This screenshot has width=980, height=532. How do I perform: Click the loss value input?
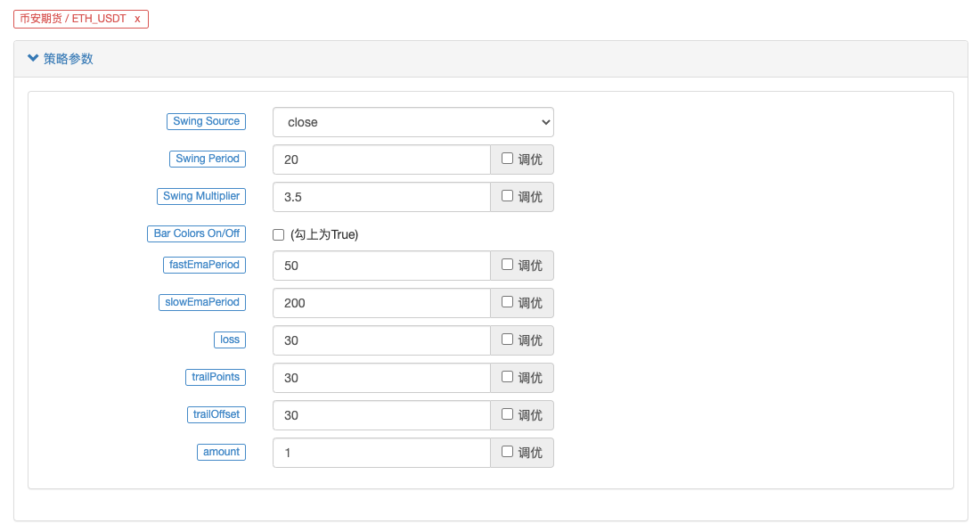381,340
